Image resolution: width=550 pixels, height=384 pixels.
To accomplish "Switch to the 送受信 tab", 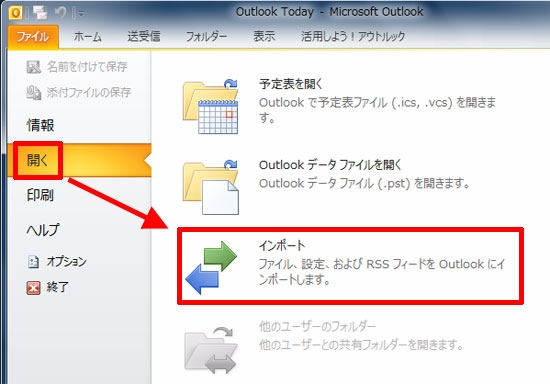I will point(144,36).
